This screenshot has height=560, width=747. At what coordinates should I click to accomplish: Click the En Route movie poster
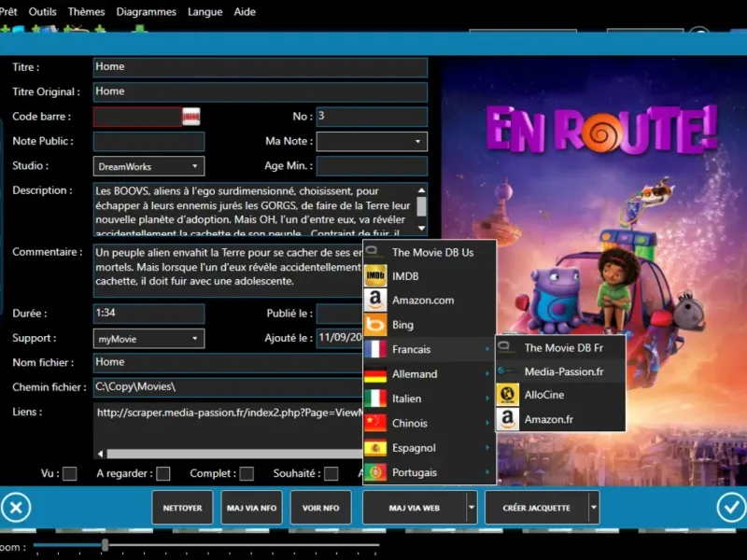pos(594,271)
